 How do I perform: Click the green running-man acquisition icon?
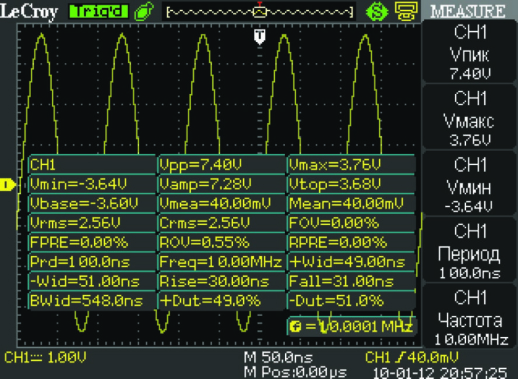(x=144, y=11)
